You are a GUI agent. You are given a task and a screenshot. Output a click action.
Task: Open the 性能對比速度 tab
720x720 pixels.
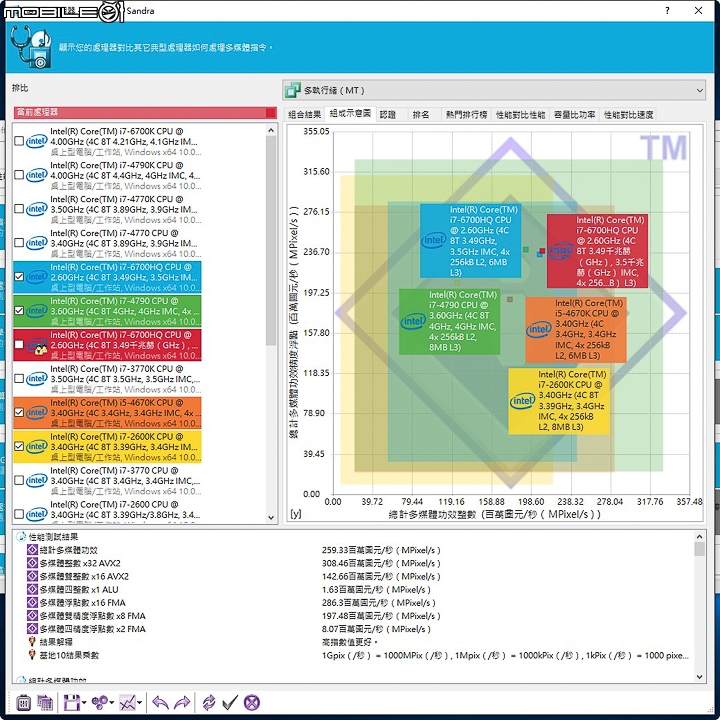coord(628,114)
